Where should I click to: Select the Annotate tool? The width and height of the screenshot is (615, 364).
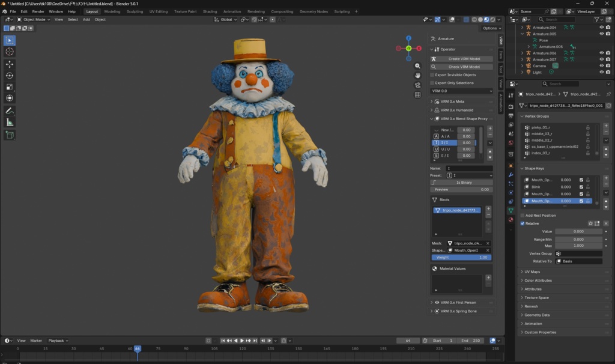[x=10, y=111]
